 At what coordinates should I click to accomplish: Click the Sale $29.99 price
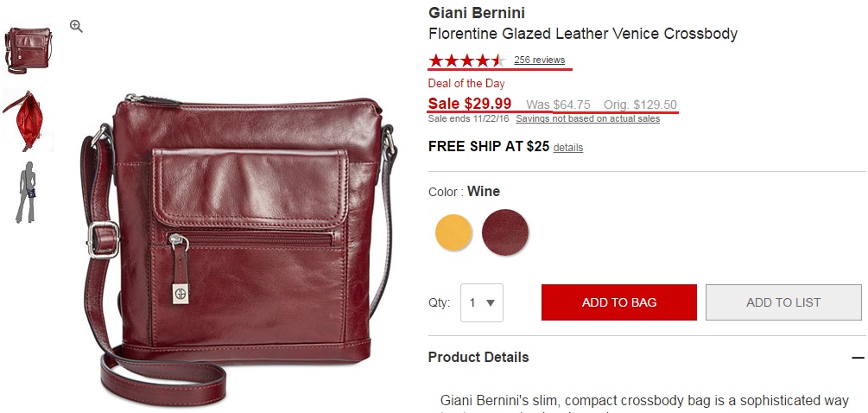(x=470, y=104)
